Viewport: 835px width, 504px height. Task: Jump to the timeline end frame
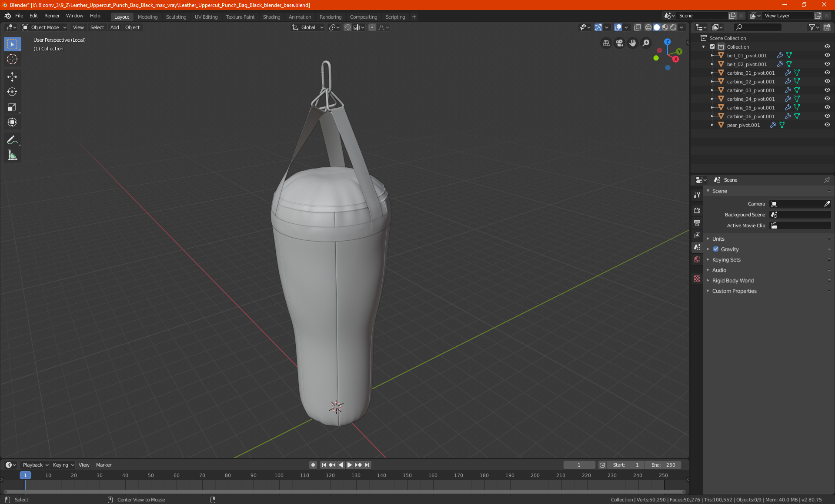click(x=367, y=465)
